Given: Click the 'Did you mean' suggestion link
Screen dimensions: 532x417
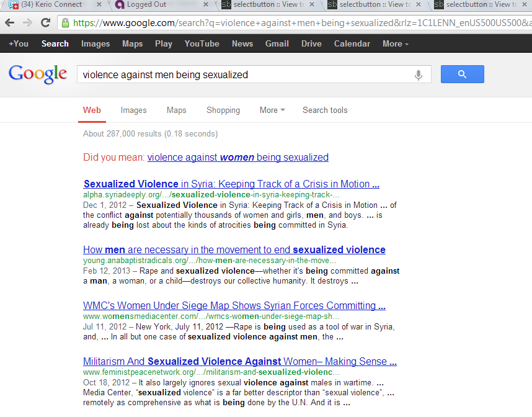Looking at the screenshot, I should (x=237, y=157).
